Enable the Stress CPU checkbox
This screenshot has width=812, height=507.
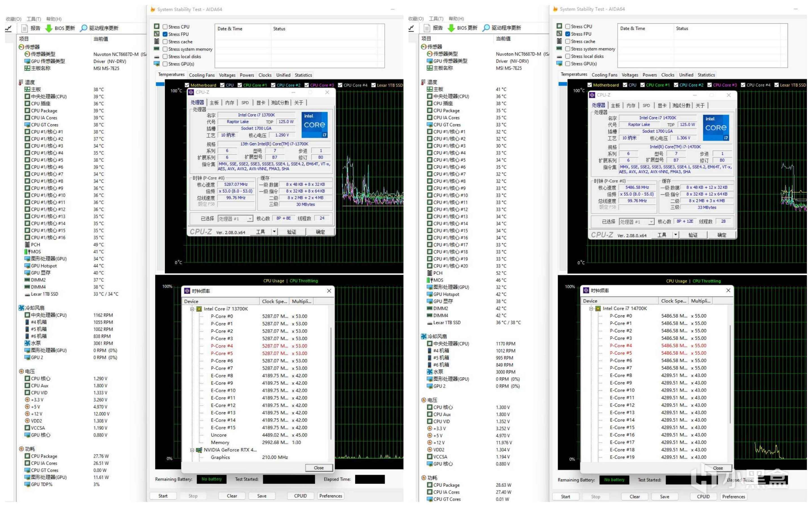pyautogui.click(x=165, y=27)
